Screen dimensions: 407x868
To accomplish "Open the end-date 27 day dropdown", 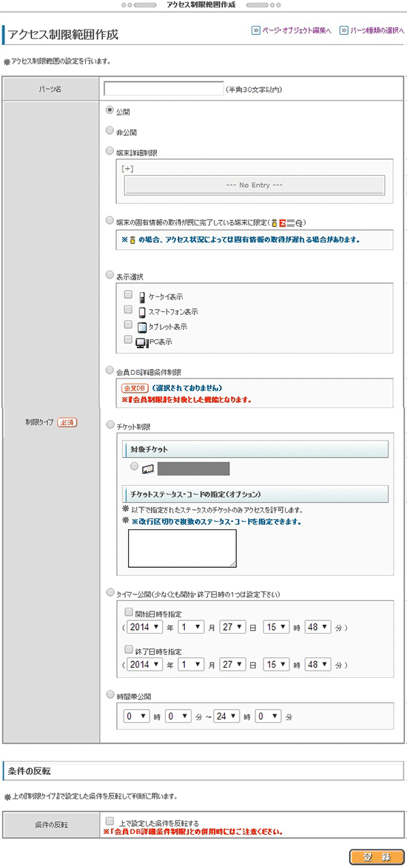I will (x=233, y=664).
